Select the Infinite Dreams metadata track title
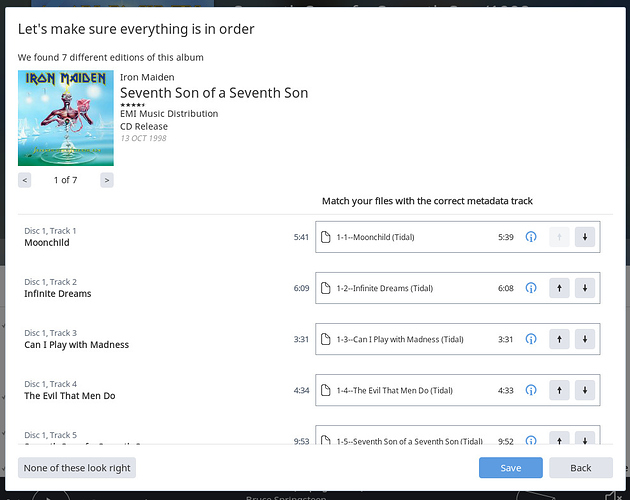The image size is (630, 500). tap(58, 294)
